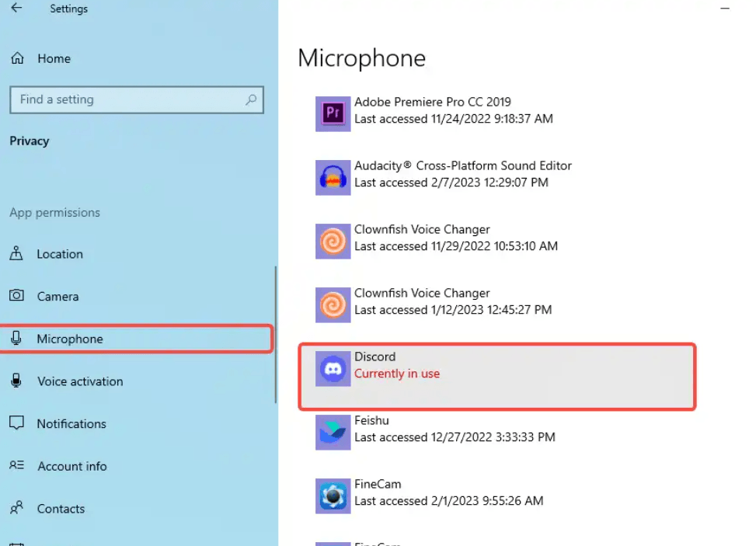Click Clownfish icon accessed 1/12/2023
The image size is (756, 546).
[x=333, y=304]
